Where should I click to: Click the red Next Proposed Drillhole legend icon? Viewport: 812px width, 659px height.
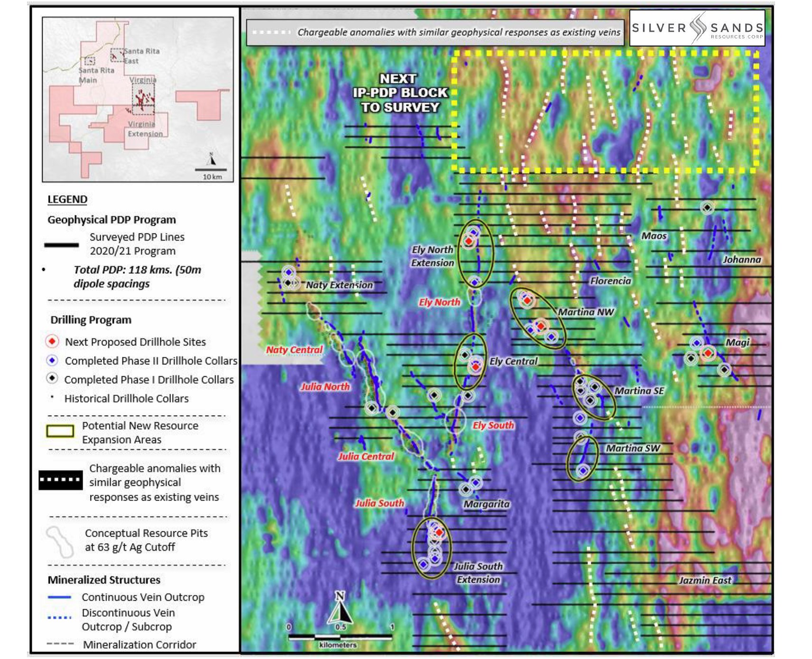pyautogui.click(x=52, y=342)
